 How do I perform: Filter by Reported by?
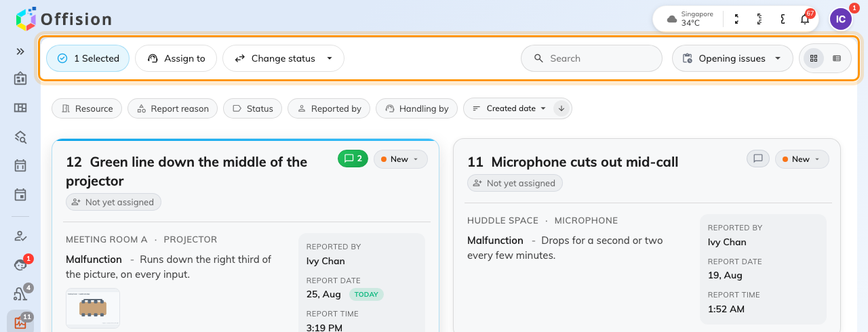[329, 108]
